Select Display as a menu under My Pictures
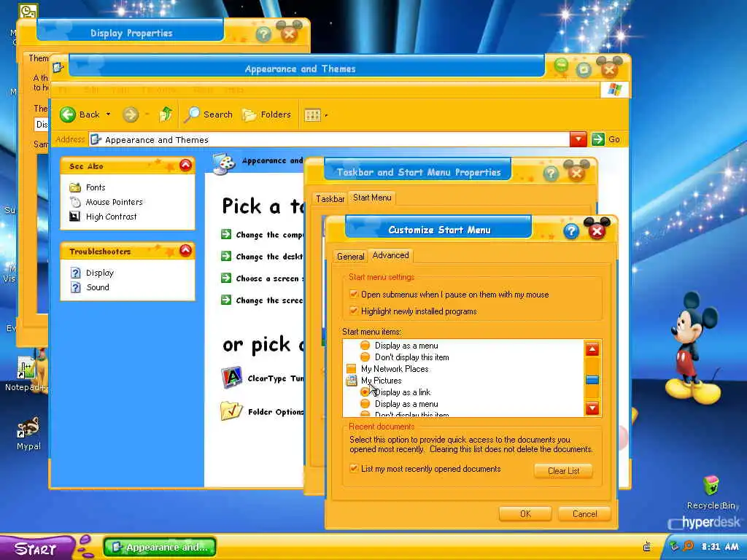The image size is (747, 560). pyautogui.click(x=365, y=404)
